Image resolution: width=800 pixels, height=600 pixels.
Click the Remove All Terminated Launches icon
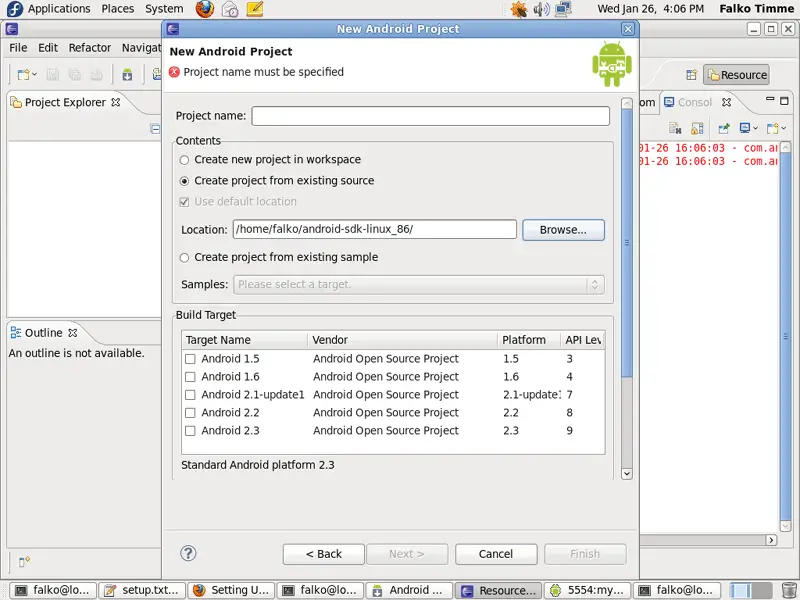(x=676, y=128)
